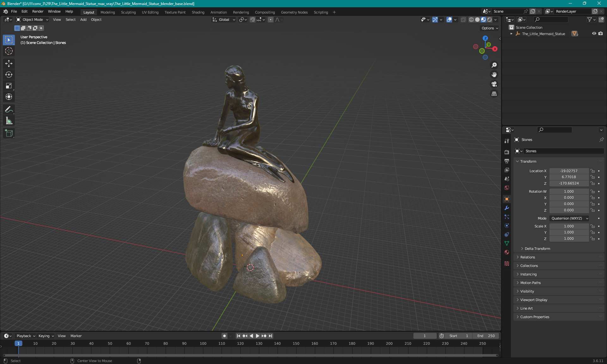
Task: Open the Material properties tab
Action: pos(507,252)
